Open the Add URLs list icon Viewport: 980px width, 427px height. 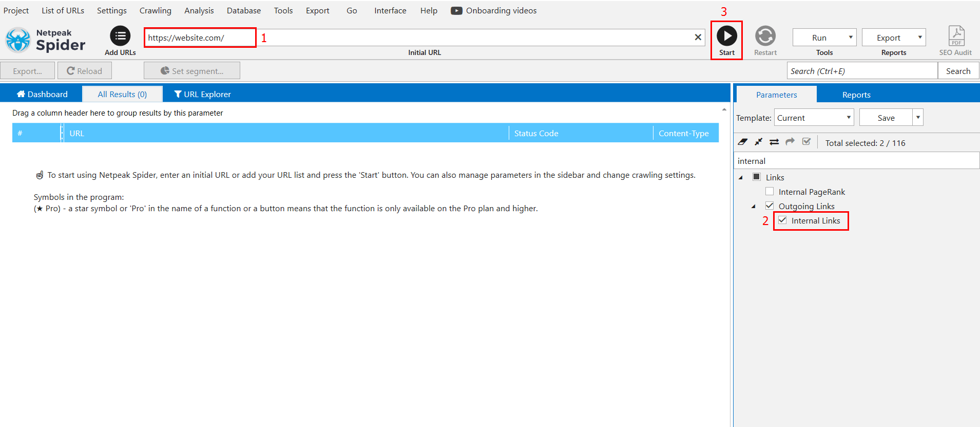120,36
